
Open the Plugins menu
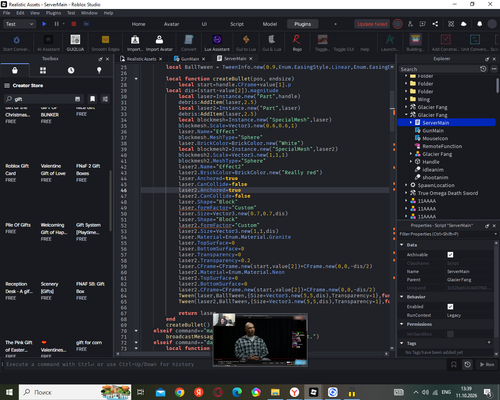tap(53, 13)
